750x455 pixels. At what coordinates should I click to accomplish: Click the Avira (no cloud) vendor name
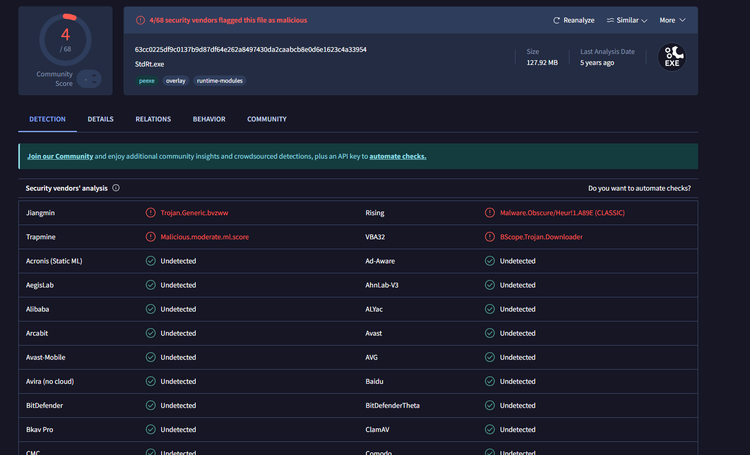click(x=50, y=381)
